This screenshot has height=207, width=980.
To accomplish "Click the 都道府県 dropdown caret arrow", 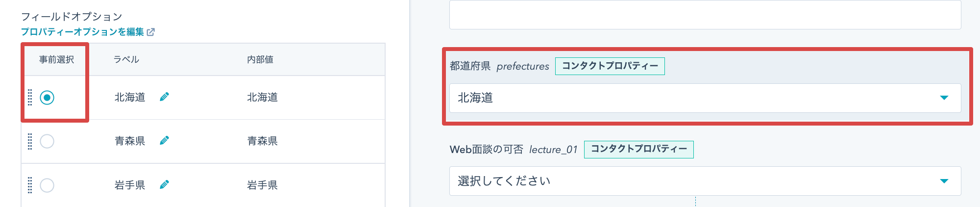I will coord(944,98).
